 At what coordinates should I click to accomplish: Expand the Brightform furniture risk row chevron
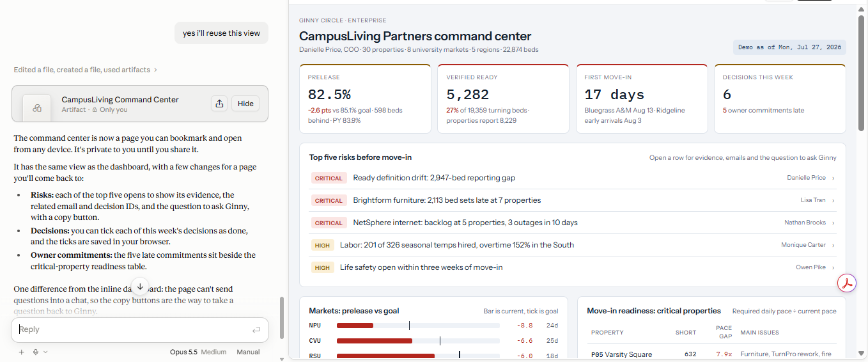[x=833, y=200]
